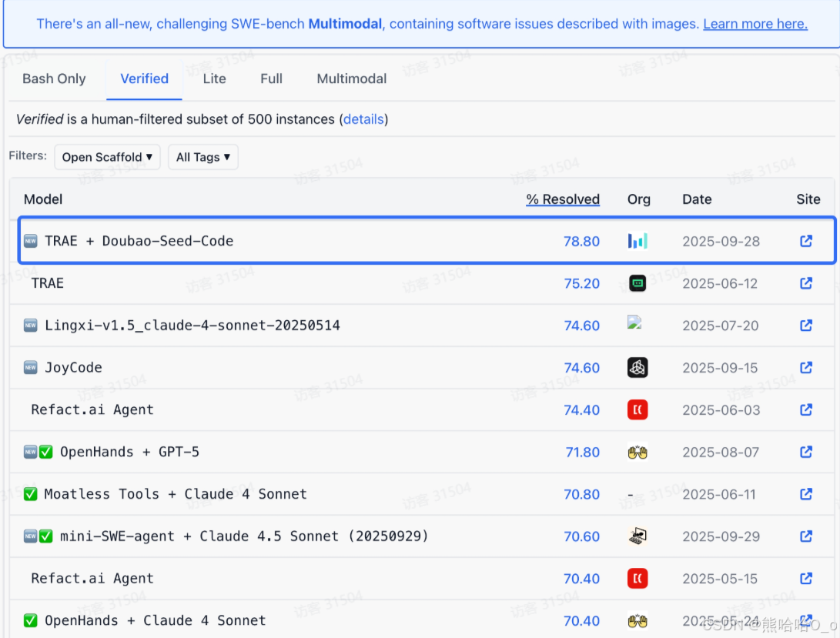Viewport: 840px width, 638px height.
Task: Select model name Lingxi-v1.5_claude-4-sonnet-20250514
Action: (192, 326)
